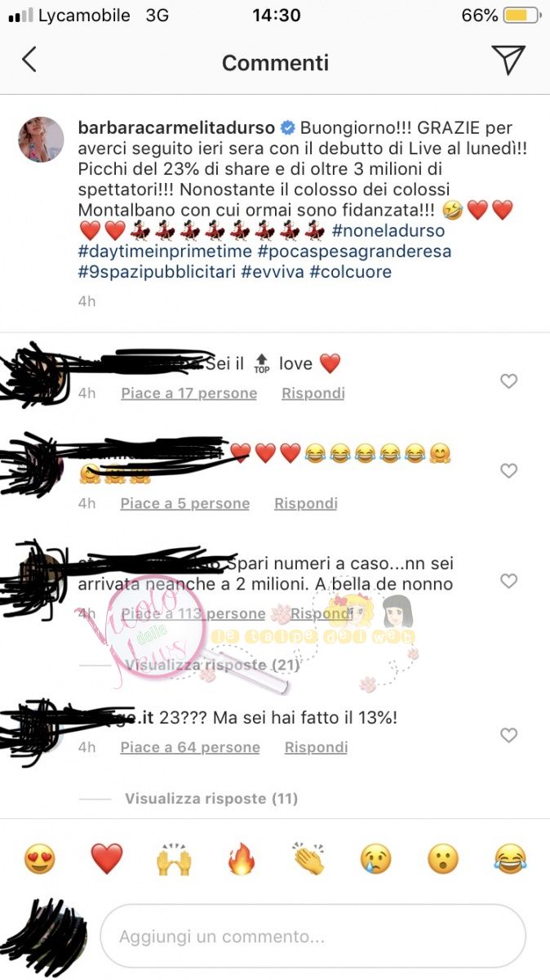Tap the back arrow icon
550x980 pixels.
(29, 60)
